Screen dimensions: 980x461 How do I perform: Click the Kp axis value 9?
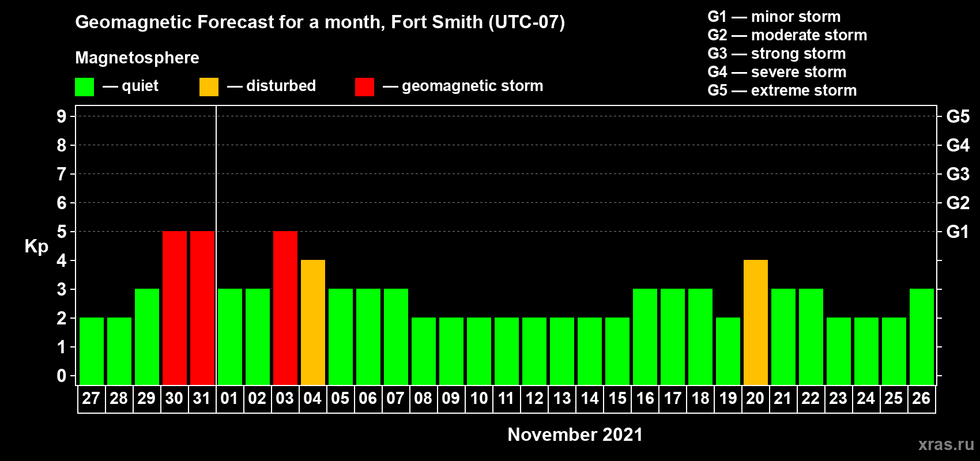[x=62, y=116]
